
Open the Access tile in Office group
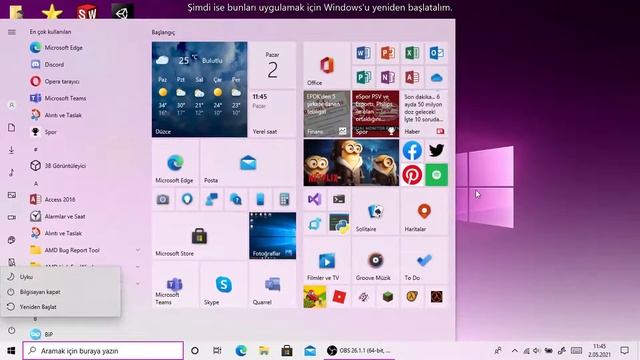412,77
